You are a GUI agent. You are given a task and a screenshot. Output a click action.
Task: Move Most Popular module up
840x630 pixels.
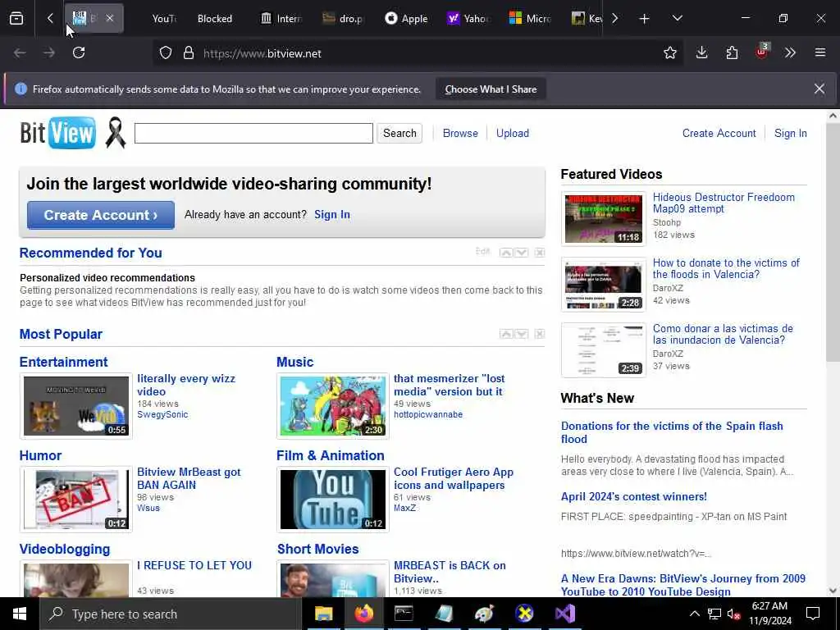505,335
